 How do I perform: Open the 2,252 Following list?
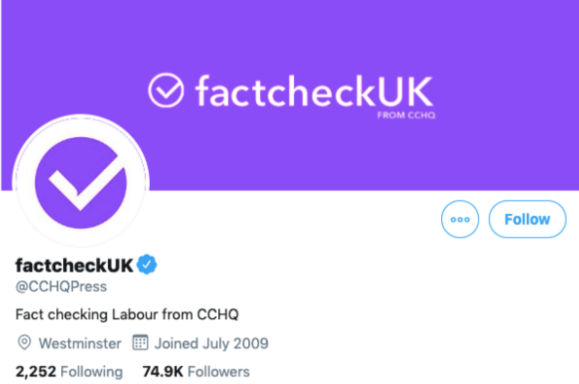(69, 371)
